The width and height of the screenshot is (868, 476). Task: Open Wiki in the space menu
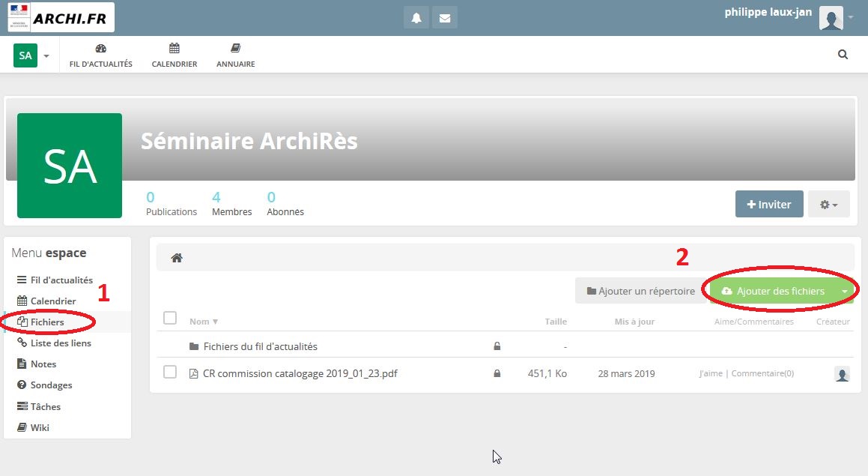33,428
